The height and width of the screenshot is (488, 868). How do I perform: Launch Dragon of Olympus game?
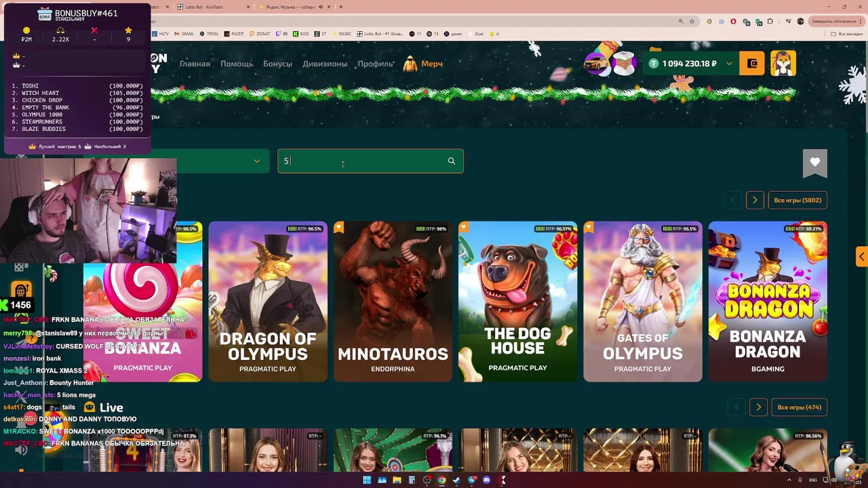pos(268,302)
